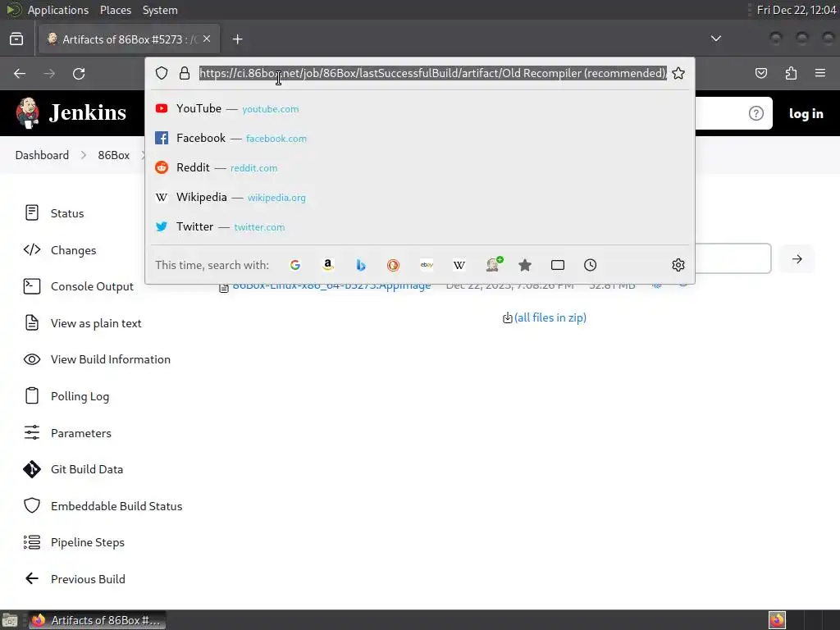The height and width of the screenshot is (630, 840).
Task: Go back to the previous page
Action: 20,73
